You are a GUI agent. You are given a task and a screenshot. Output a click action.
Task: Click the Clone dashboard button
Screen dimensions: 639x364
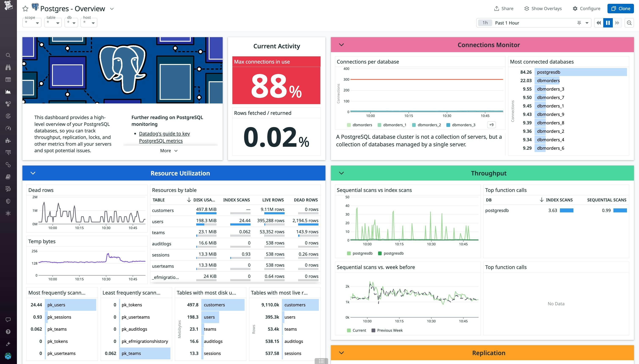pyautogui.click(x=620, y=8)
